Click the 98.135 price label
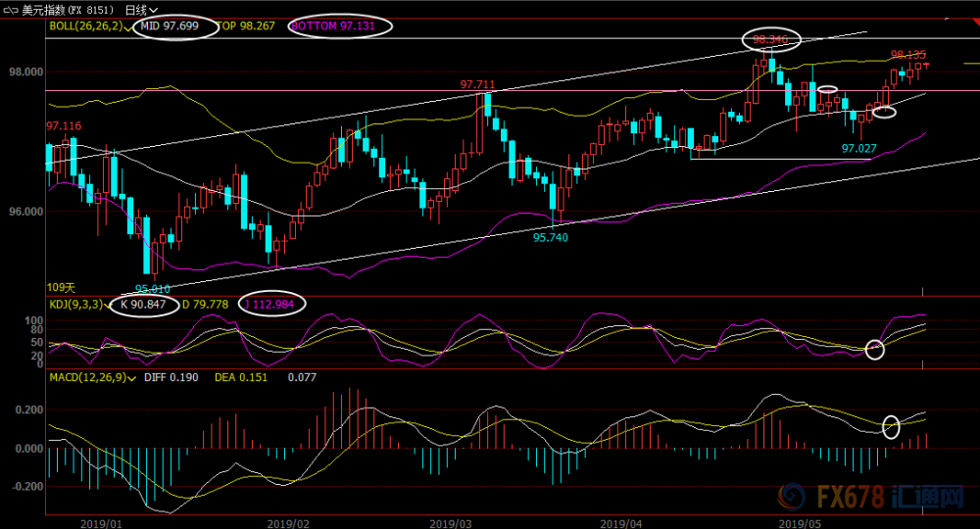980x529 pixels. click(908, 55)
